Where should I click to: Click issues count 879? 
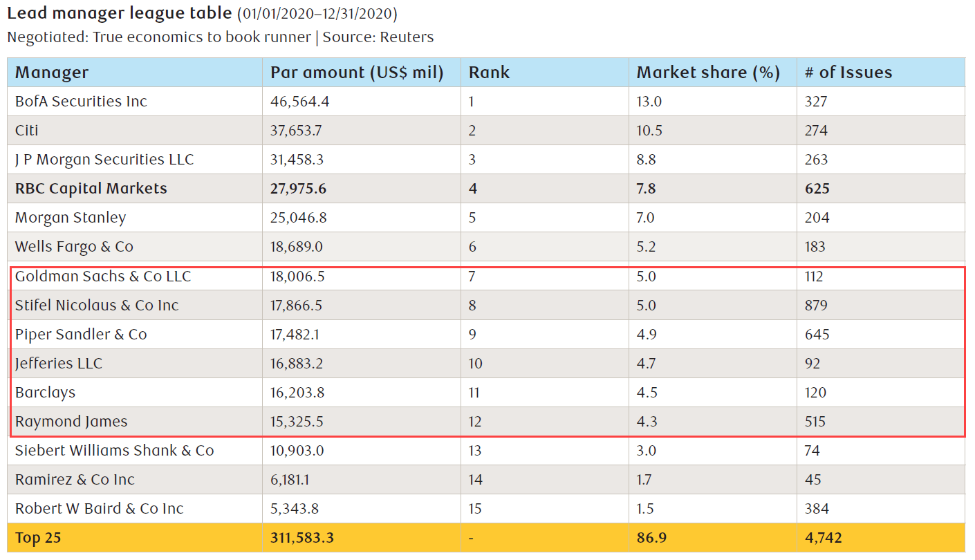(x=816, y=306)
